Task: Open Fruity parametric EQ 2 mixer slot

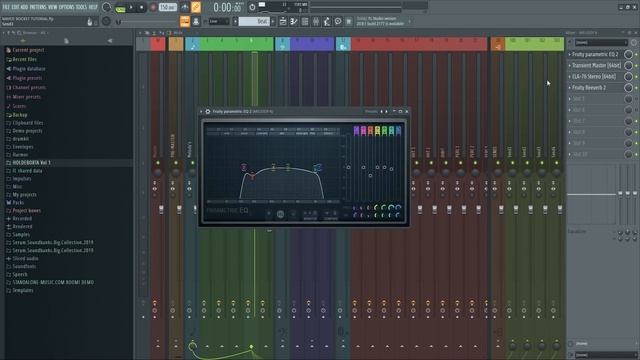Action: [595, 54]
